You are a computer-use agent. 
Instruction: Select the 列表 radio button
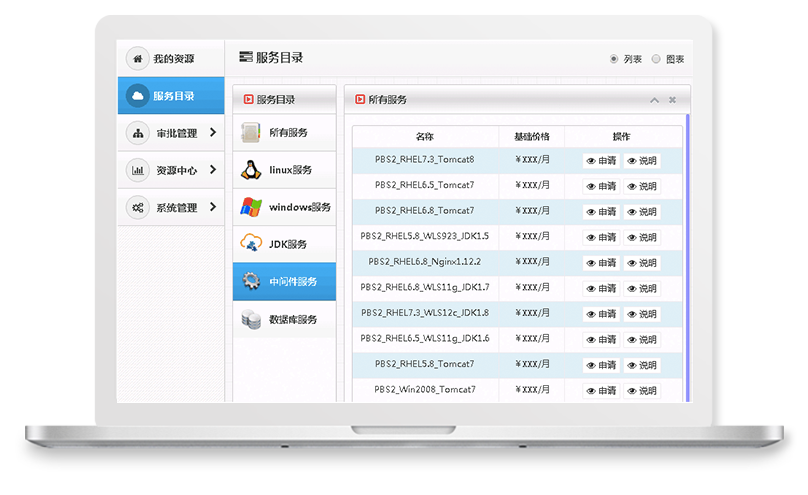pyautogui.click(x=614, y=59)
